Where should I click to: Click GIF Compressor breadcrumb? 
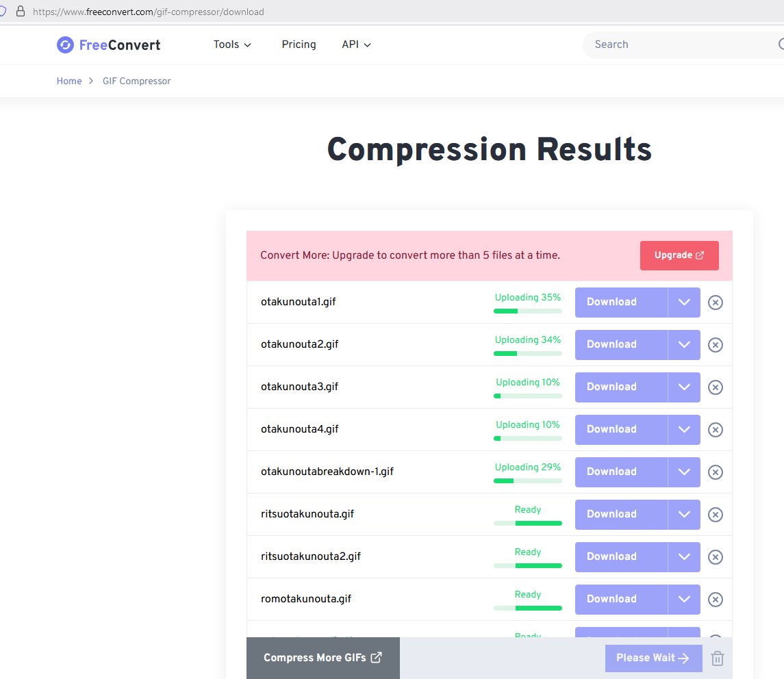(x=136, y=81)
